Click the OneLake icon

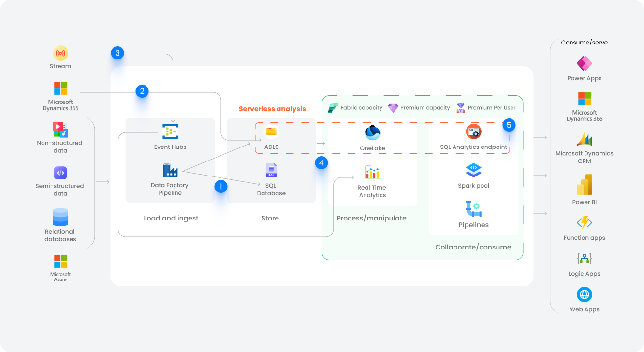tap(373, 131)
